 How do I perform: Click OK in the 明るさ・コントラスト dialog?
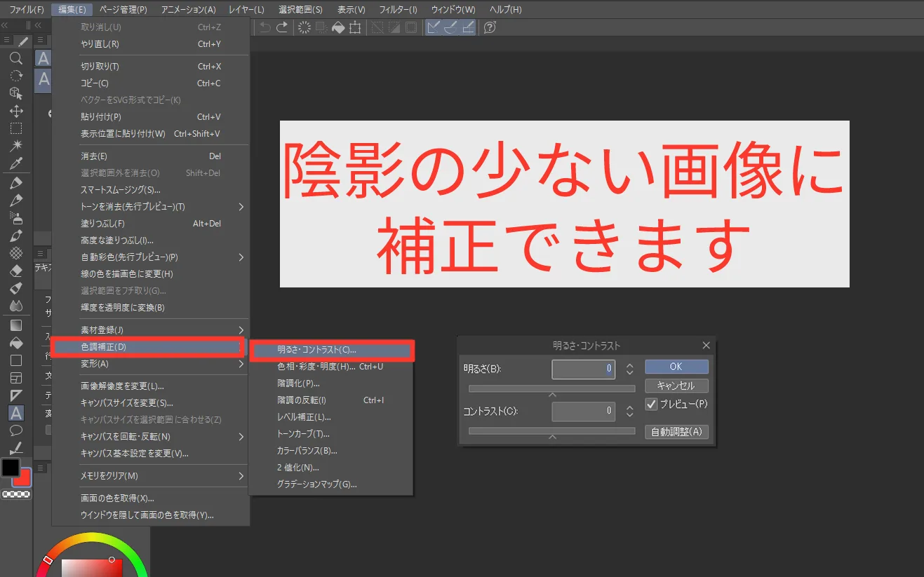tap(676, 367)
